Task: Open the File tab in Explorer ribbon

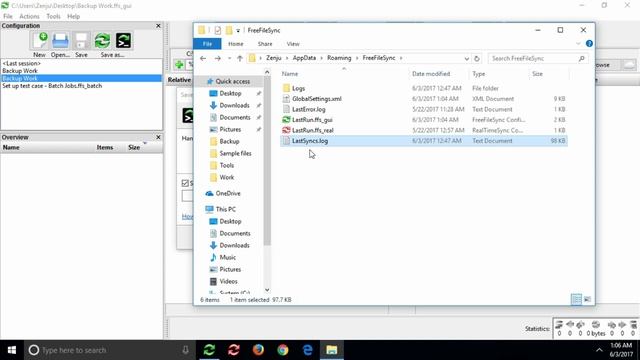Action: (207, 44)
